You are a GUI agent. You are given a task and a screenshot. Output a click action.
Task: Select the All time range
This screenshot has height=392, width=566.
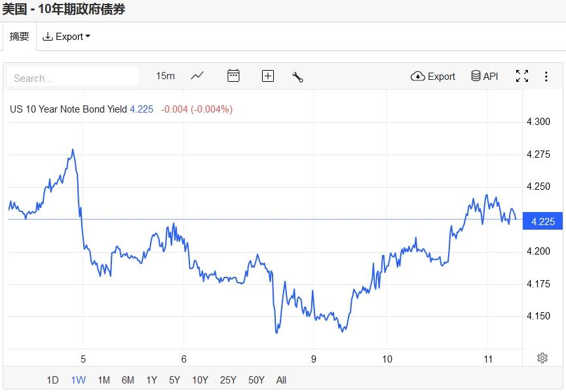281,380
